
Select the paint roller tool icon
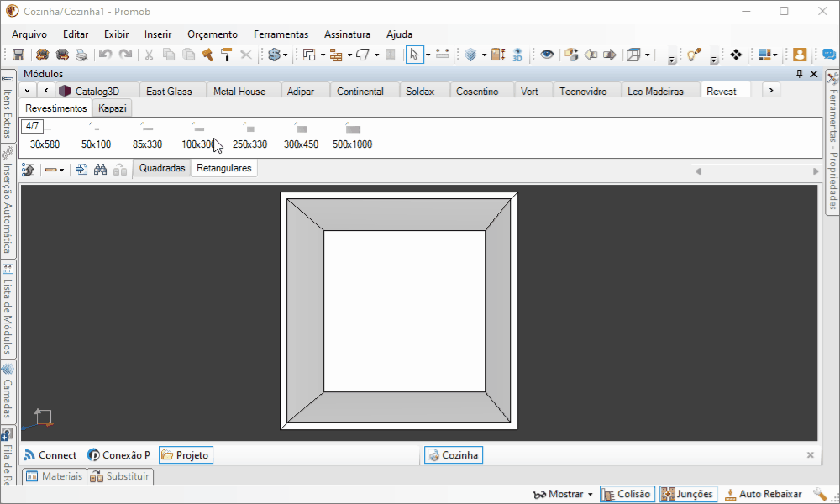(227, 55)
